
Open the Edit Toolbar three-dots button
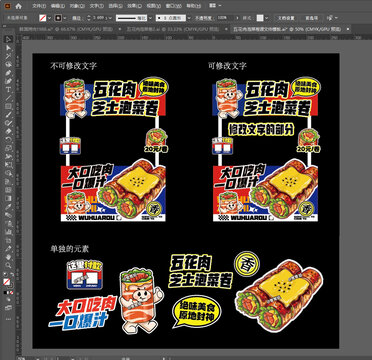pos(8,319)
